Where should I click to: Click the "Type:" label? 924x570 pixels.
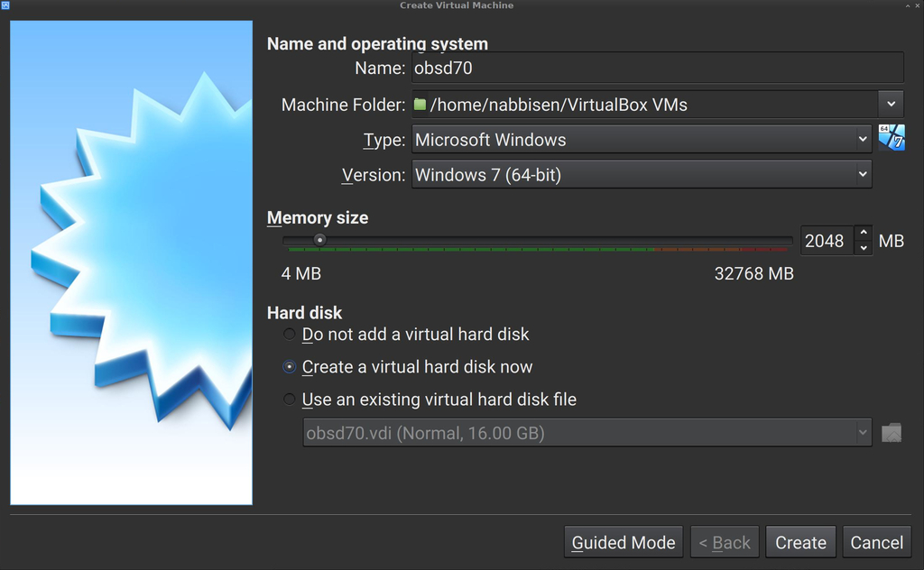click(384, 140)
